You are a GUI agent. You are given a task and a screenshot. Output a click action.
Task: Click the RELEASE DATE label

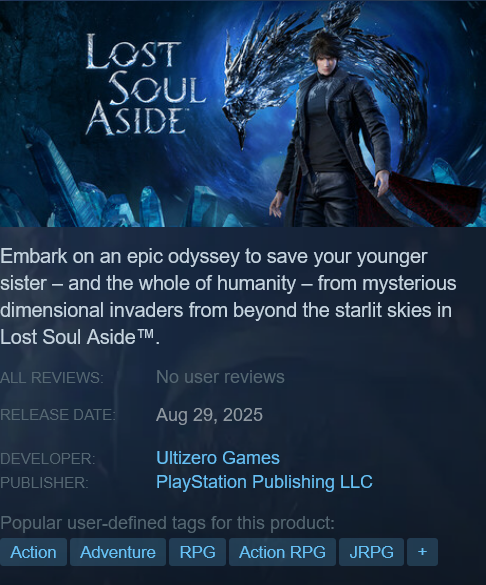(x=58, y=415)
